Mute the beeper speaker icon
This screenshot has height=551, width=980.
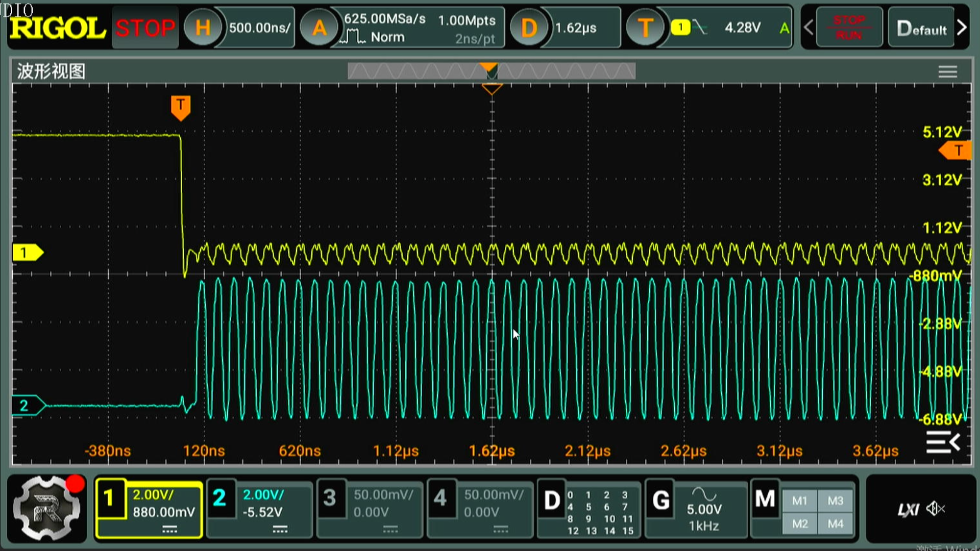pyautogui.click(x=936, y=509)
